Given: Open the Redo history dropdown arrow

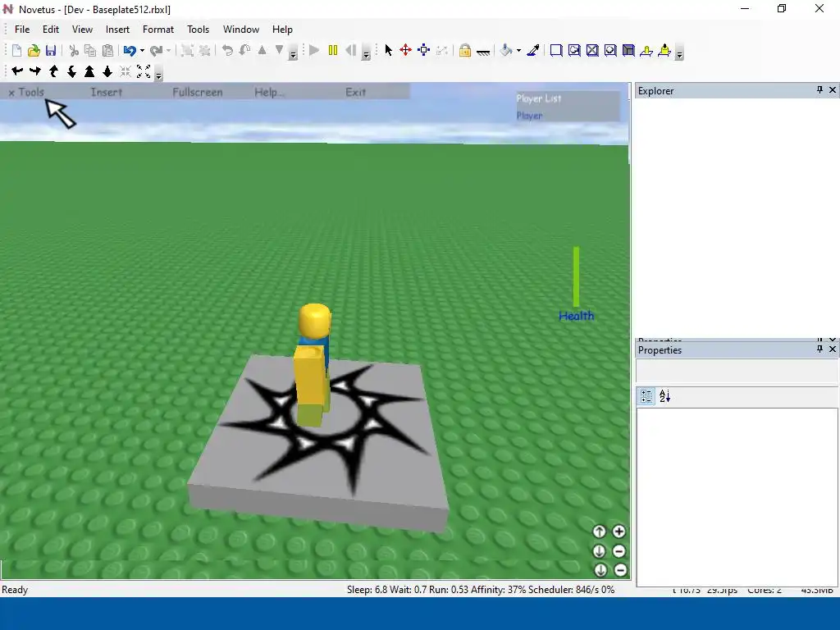Looking at the screenshot, I should 168,51.
